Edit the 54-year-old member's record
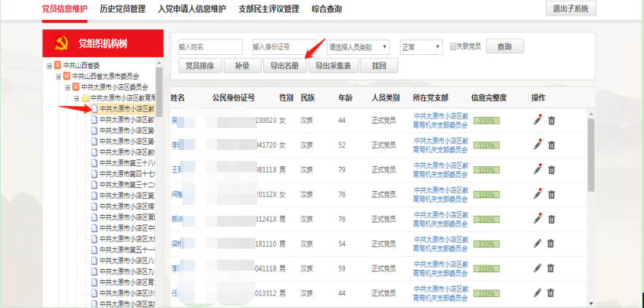Viewport: 644px width, 308px height. pos(538,243)
